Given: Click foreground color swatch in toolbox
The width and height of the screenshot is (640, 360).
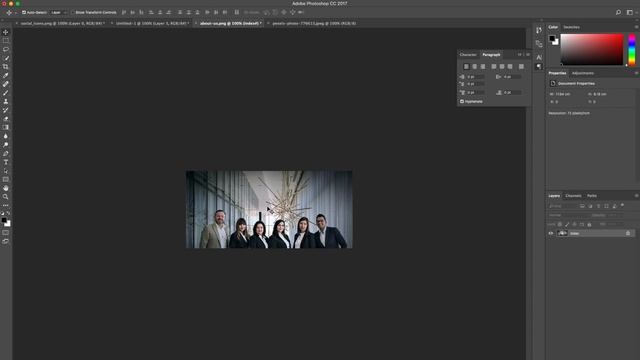Looking at the screenshot, I should tap(4, 220).
